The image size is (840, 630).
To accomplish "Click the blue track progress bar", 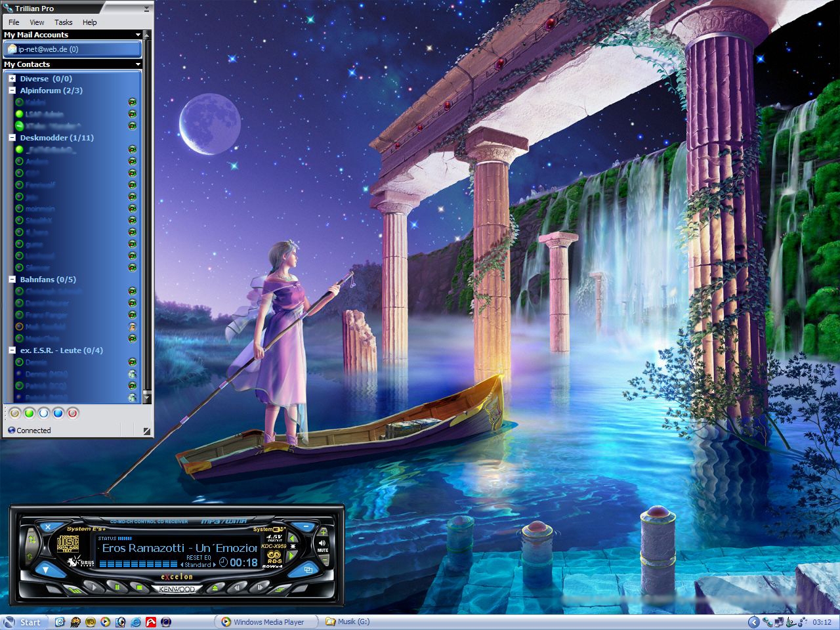I will (x=138, y=564).
